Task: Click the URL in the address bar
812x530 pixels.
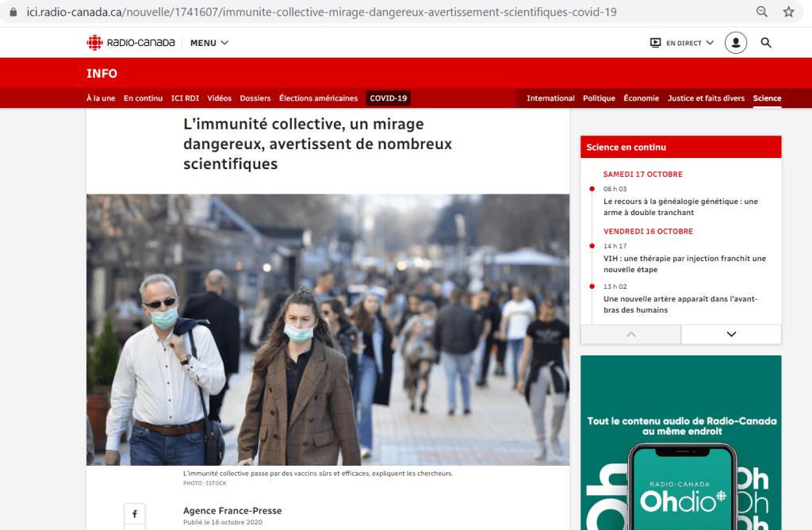Action: coord(322,12)
